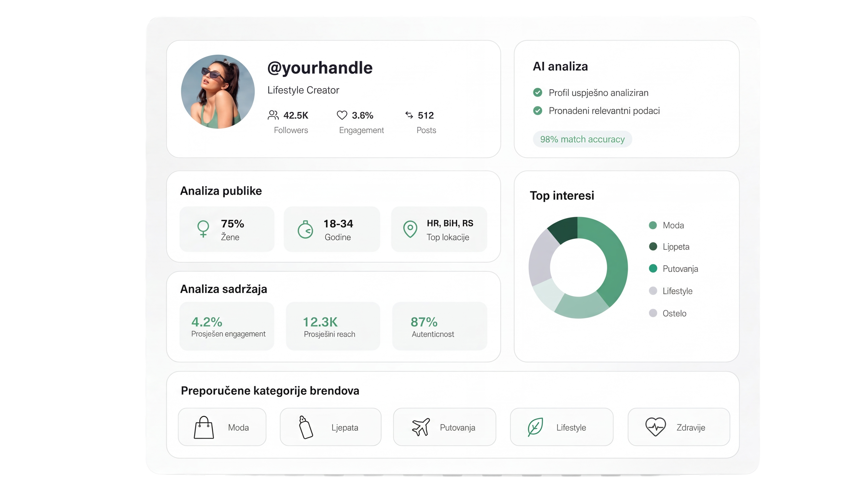Select the Lifestyle brand category card
This screenshot has width=868, height=488.
(562, 427)
